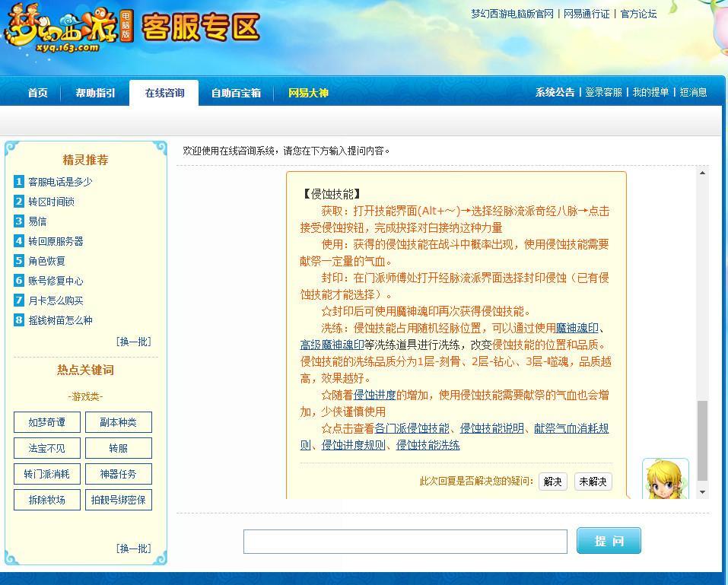Open the 魔神魂印 link in reply
728x585 pixels.
tap(577, 328)
